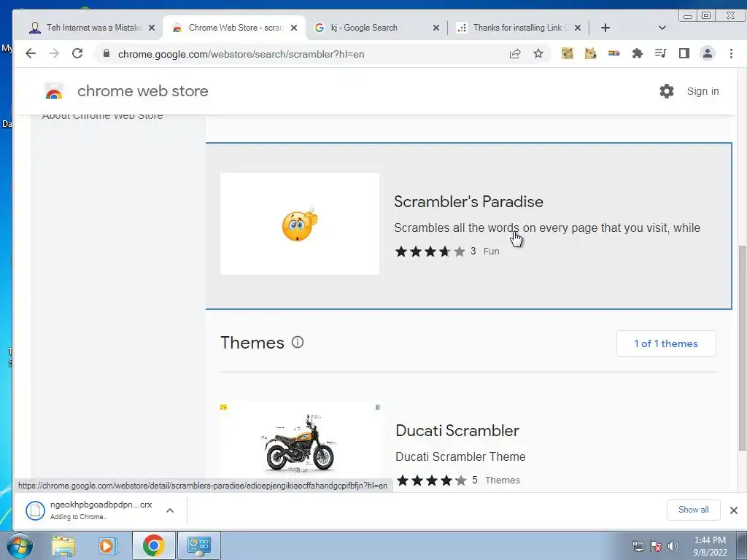
Task: Close the 'Thanks for installing Link' tab
Action: [578, 28]
